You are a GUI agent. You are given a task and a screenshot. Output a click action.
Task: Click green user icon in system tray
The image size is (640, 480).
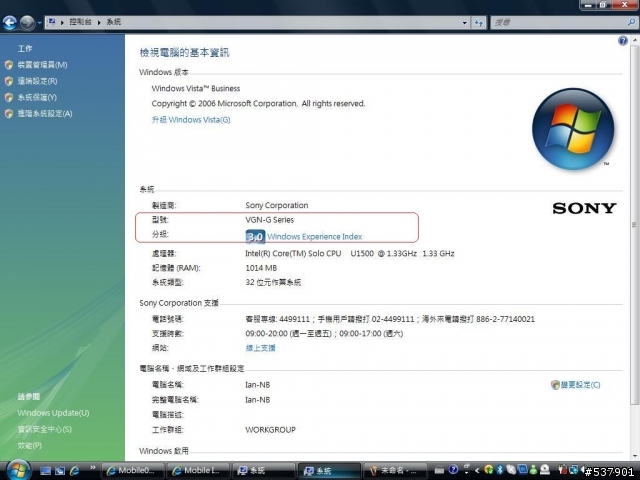[533, 470]
